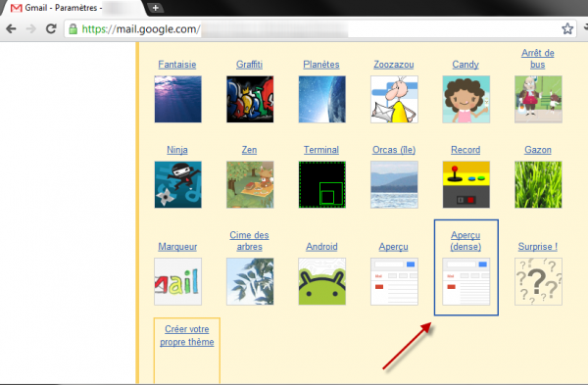Click the Terminal link
This screenshot has height=385, width=588.
[321, 150]
